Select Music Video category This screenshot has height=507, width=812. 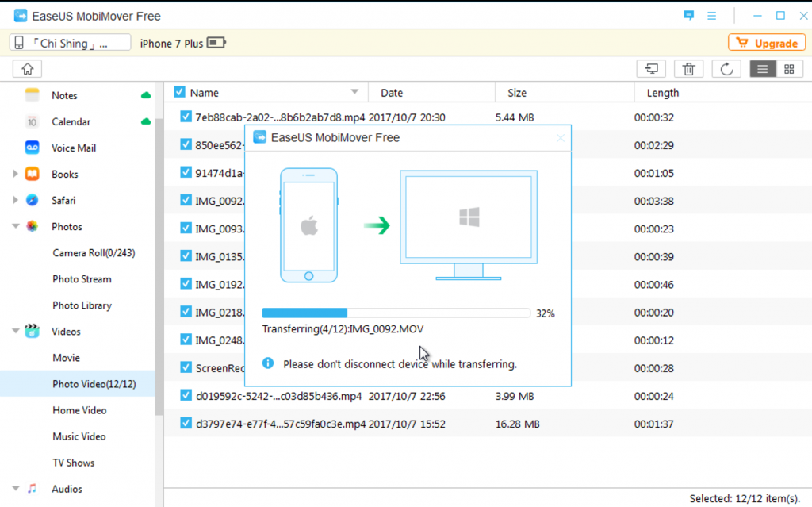pos(79,436)
